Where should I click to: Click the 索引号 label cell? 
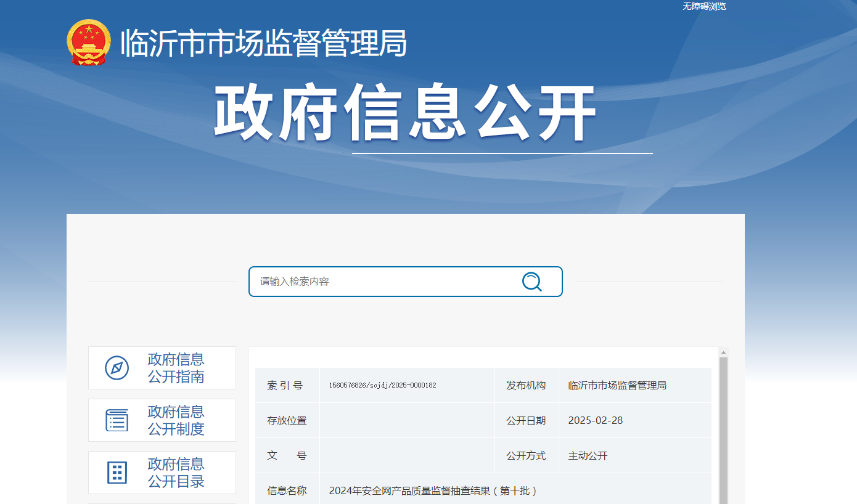[x=287, y=386]
